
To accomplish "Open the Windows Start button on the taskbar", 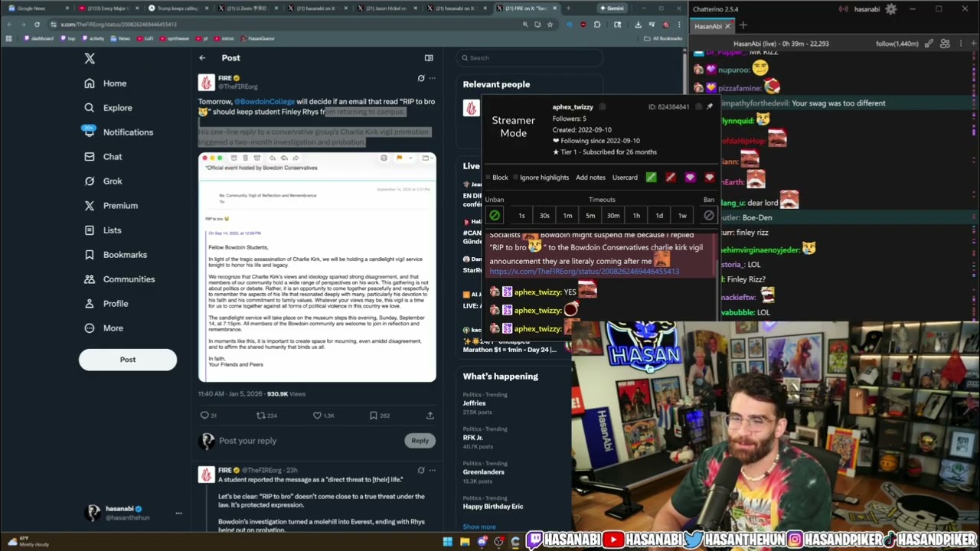I will (x=447, y=543).
